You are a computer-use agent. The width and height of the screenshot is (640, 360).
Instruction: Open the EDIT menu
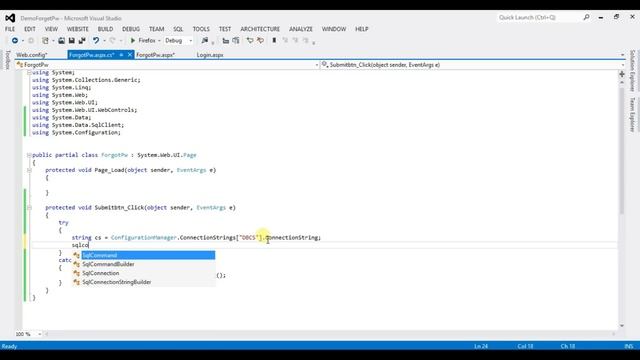pos(30,29)
